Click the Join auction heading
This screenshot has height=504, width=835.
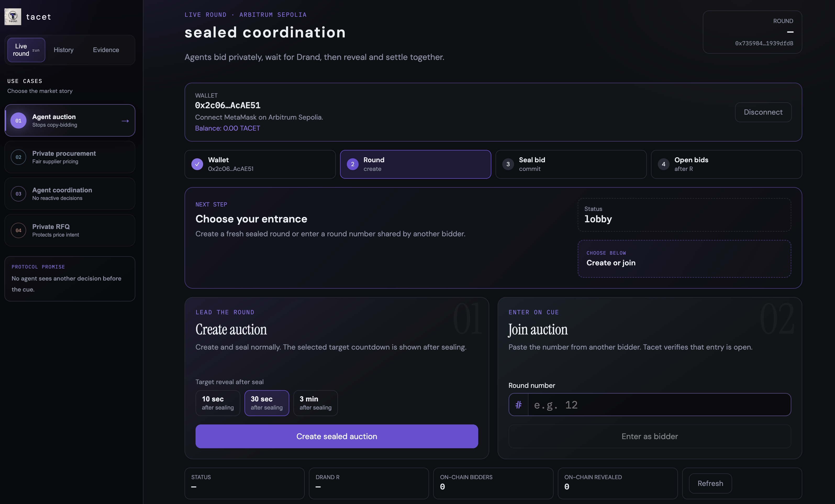pos(538,329)
